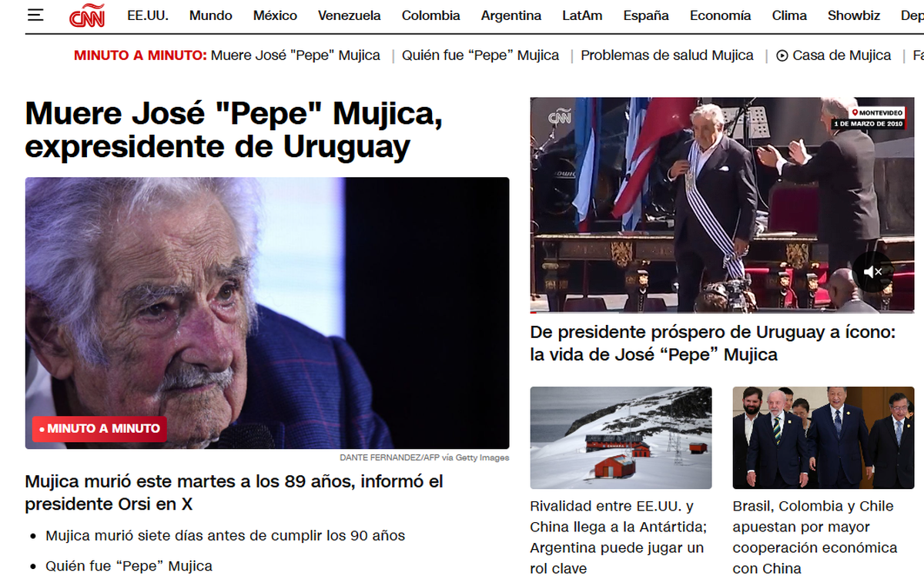Viewport: 924px width, 576px height.
Task: Open the Economía menu item
Action: [720, 15]
